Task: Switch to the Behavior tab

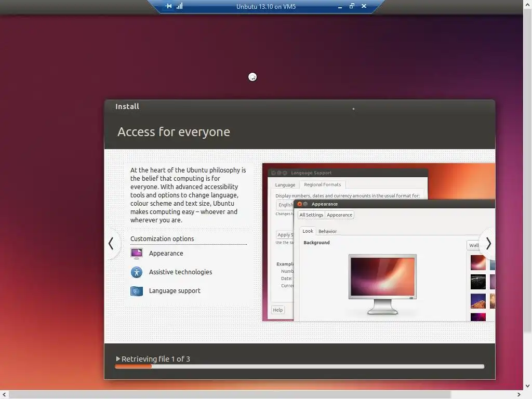Action: [327, 231]
